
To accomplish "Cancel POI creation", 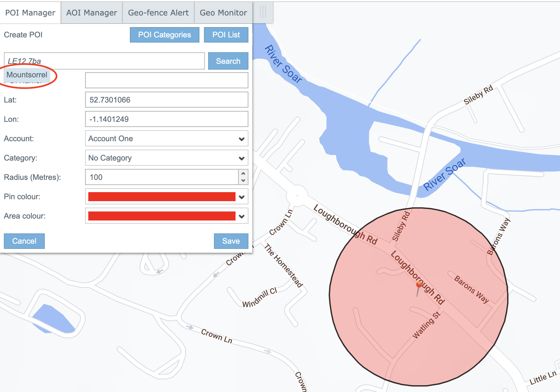I will pyautogui.click(x=24, y=241).
